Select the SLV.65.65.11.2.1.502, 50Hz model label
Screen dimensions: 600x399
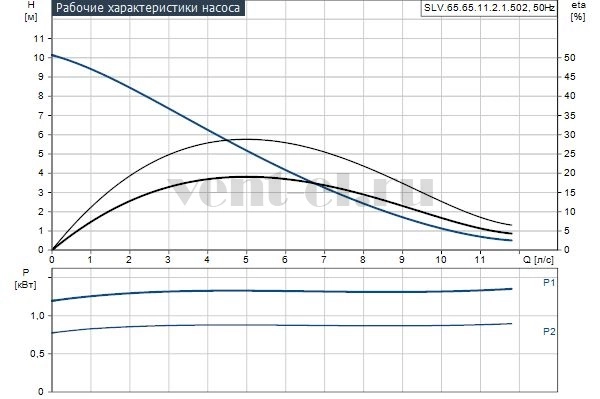coord(489,8)
